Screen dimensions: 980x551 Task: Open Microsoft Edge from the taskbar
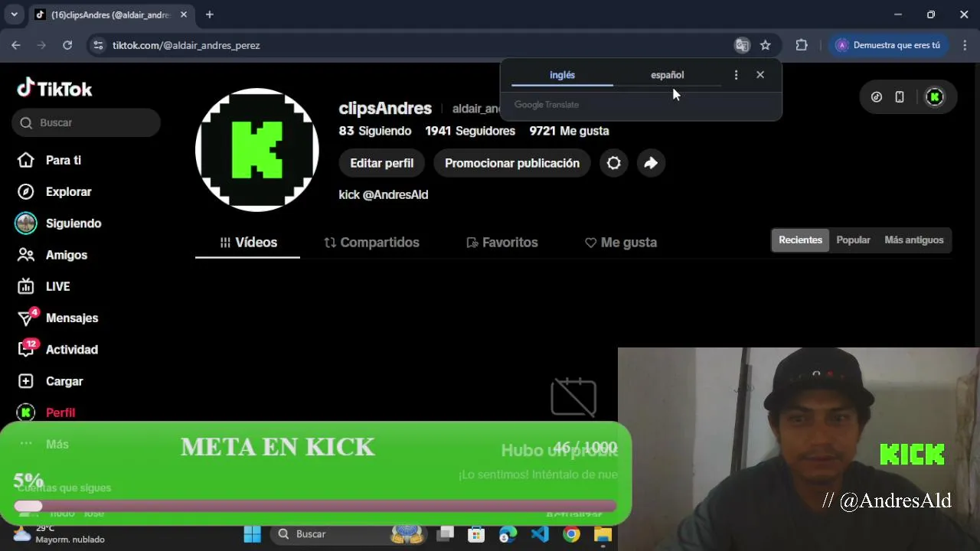(x=508, y=534)
